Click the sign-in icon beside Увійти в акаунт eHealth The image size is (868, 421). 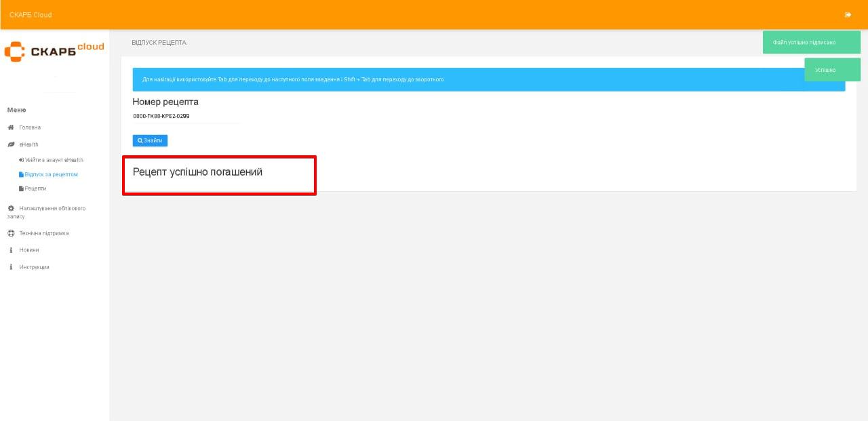tap(22, 160)
